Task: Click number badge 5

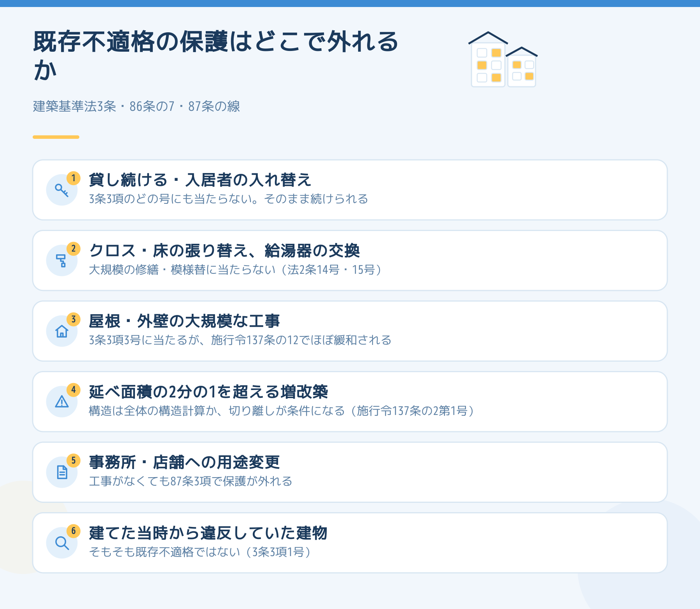Action: coord(73,460)
